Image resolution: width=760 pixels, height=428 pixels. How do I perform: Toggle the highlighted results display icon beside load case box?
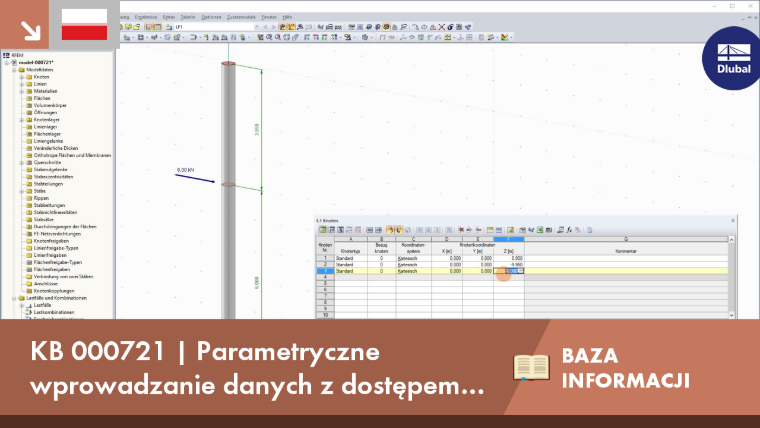(282, 27)
